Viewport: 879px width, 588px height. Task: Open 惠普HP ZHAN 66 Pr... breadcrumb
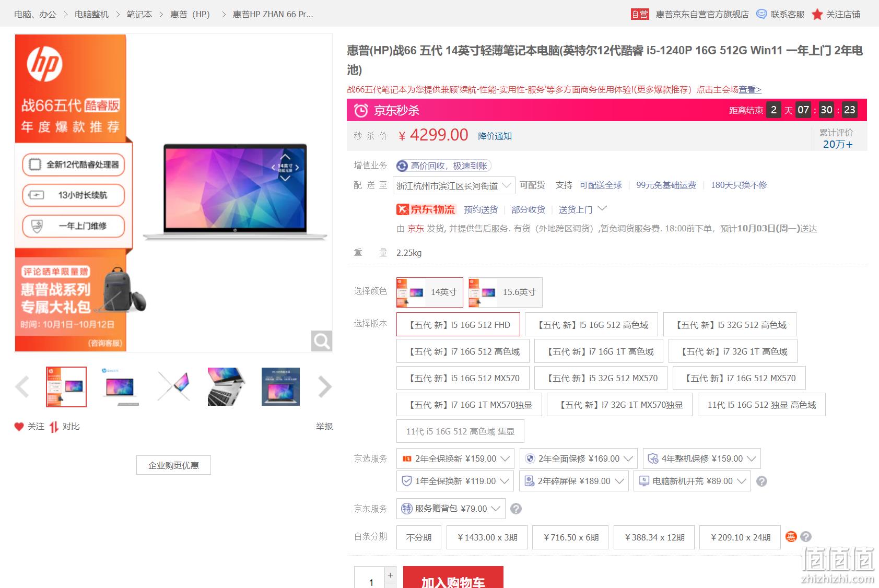273,14
